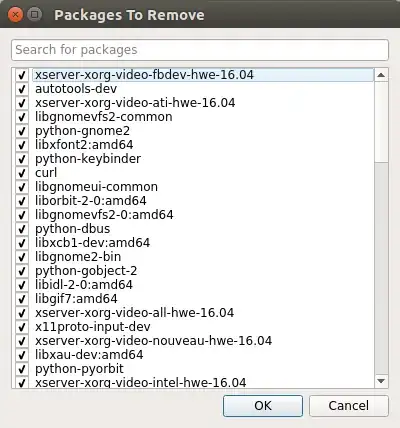Dismiss the dialog with Cancel
Image resolution: width=400 pixels, height=428 pixels.
tap(349, 406)
